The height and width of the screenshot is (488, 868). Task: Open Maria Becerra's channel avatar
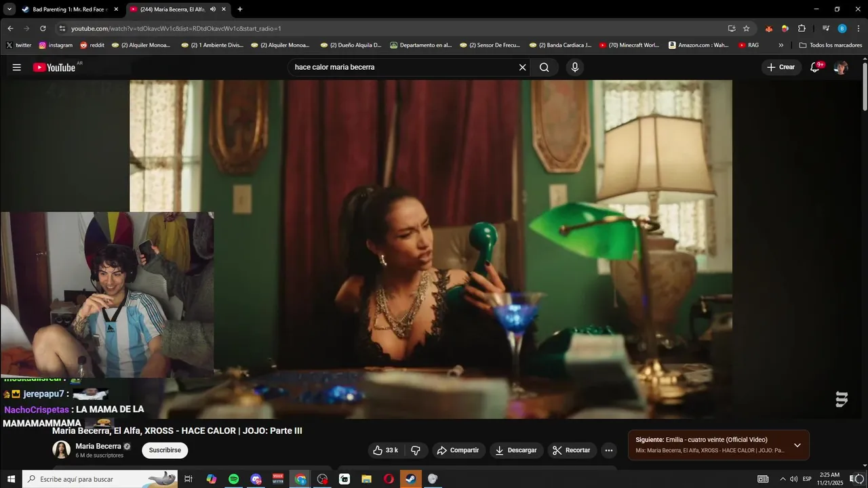[62, 450]
